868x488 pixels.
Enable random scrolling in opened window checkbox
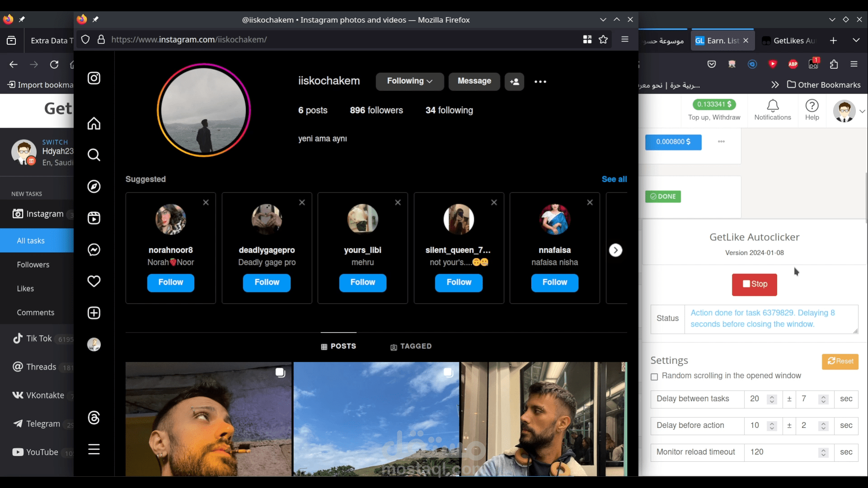654,377
